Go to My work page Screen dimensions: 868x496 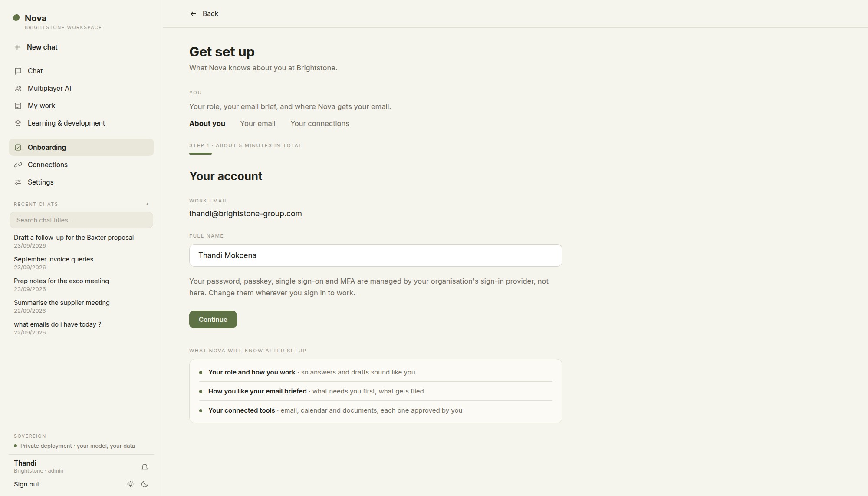click(81, 106)
